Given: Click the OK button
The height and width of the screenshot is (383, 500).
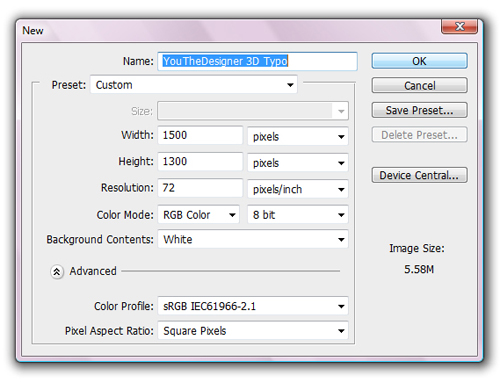Looking at the screenshot, I should 419,61.
